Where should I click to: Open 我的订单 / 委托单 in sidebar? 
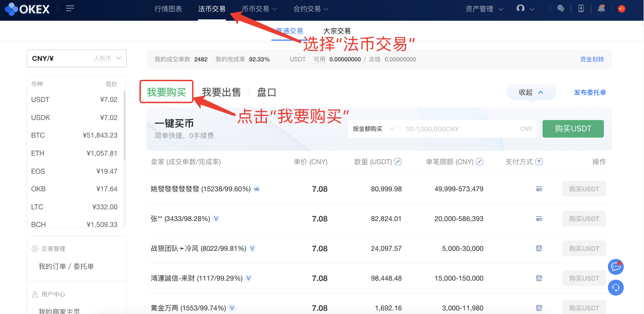coord(66,267)
